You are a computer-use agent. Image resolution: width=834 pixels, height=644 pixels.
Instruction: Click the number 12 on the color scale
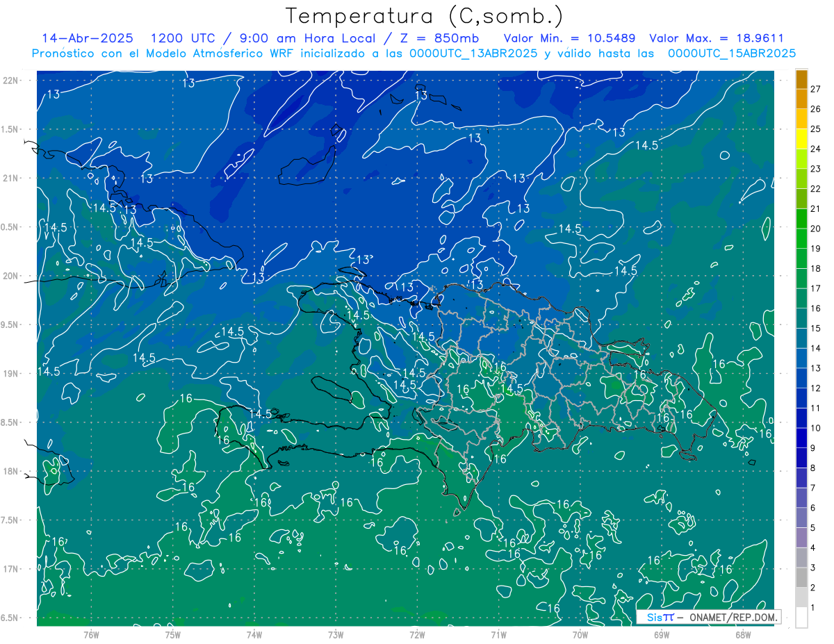[x=815, y=388]
